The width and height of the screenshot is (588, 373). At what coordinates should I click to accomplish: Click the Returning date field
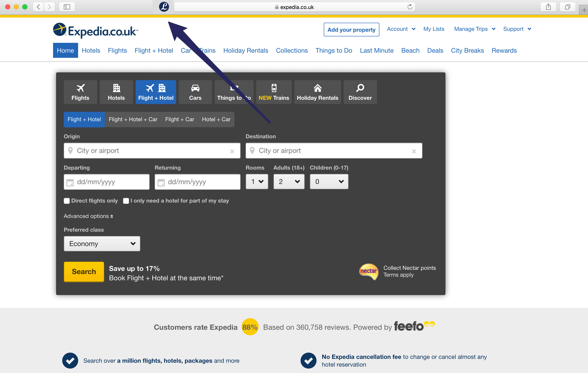pos(197,182)
